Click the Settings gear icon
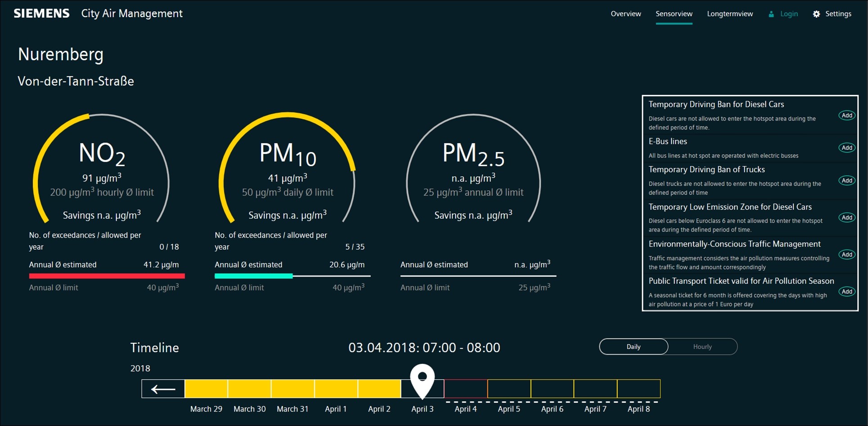The height and width of the screenshot is (426, 868). coord(816,14)
